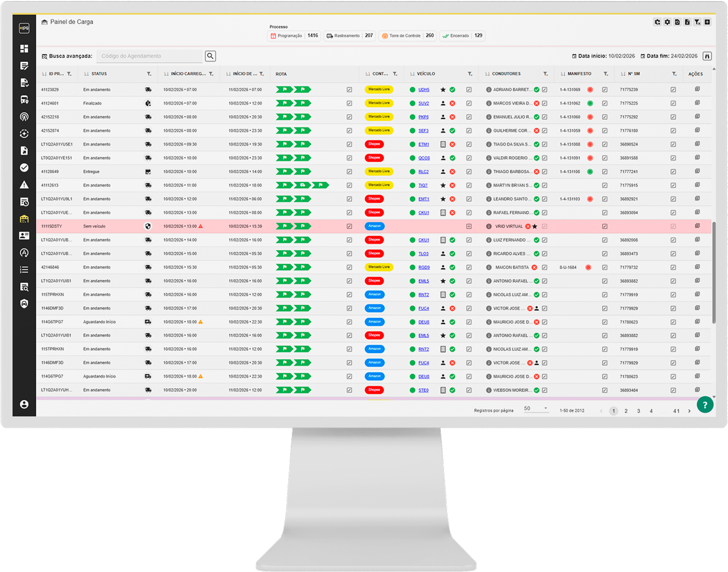Click the green help question mark button
This screenshot has width=728, height=572.
(x=705, y=405)
